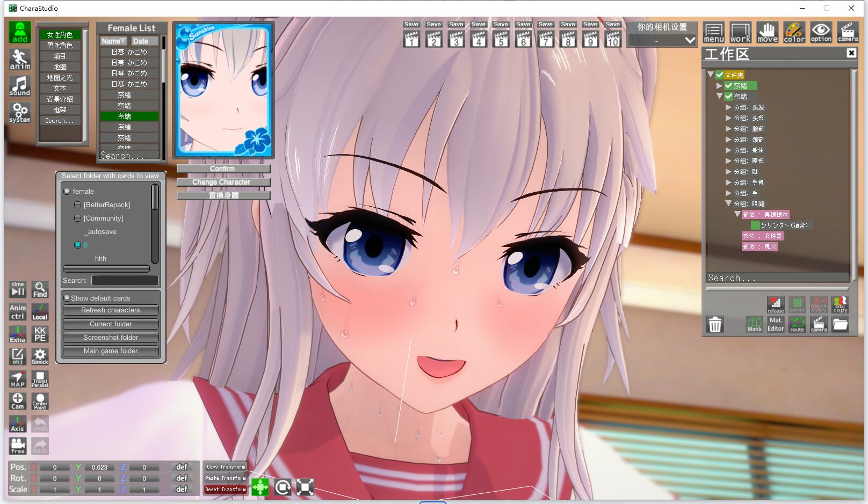The height and width of the screenshot is (504, 868).
Task: Click the Extra axis icon
Action: (18, 334)
